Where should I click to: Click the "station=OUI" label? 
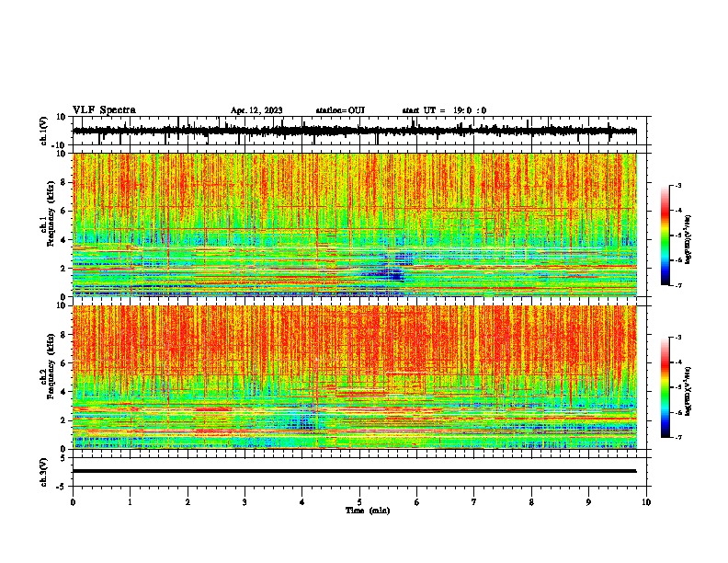340,110
